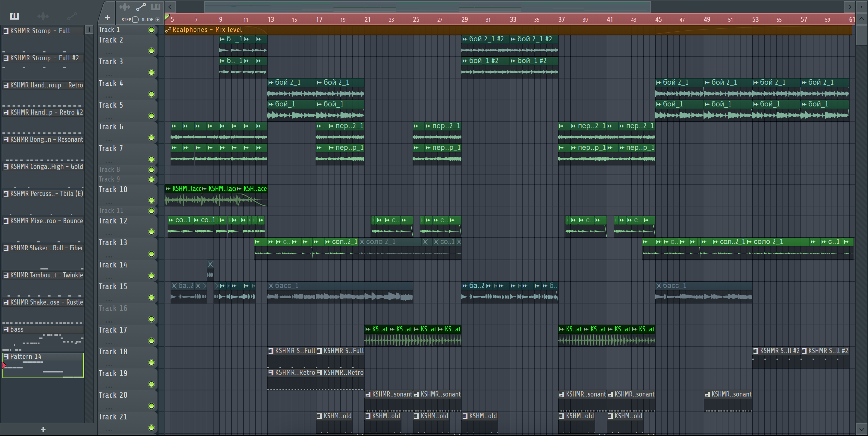Click the left arrow of the horizontal scrollbar
868x436 pixels.
tap(170, 6)
